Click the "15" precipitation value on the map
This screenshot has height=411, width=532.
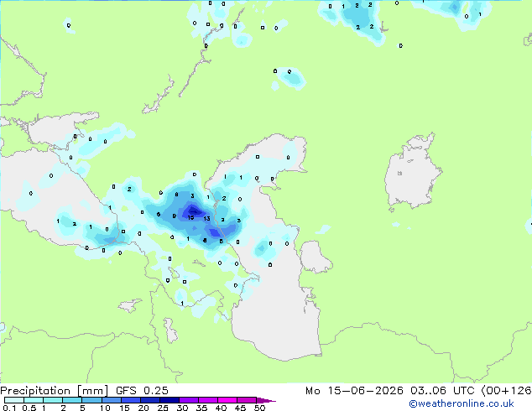click(x=191, y=217)
